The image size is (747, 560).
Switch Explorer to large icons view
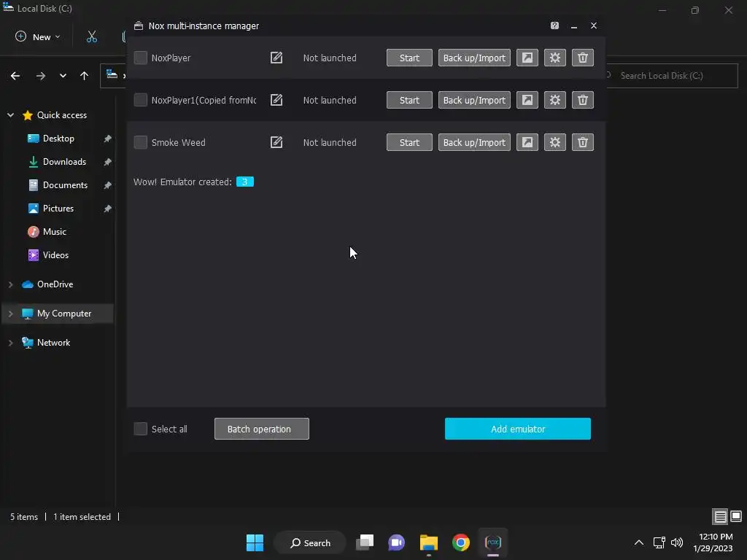pos(736,516)
